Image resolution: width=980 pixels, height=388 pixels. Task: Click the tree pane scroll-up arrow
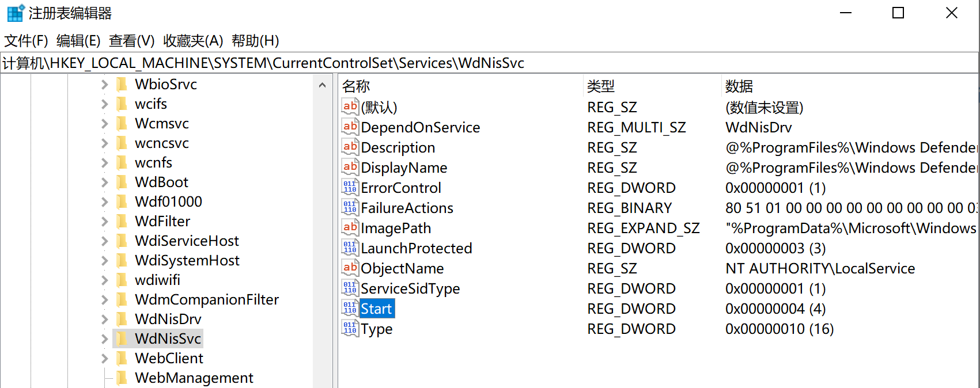pyautogui.click(x=322, y=85)
